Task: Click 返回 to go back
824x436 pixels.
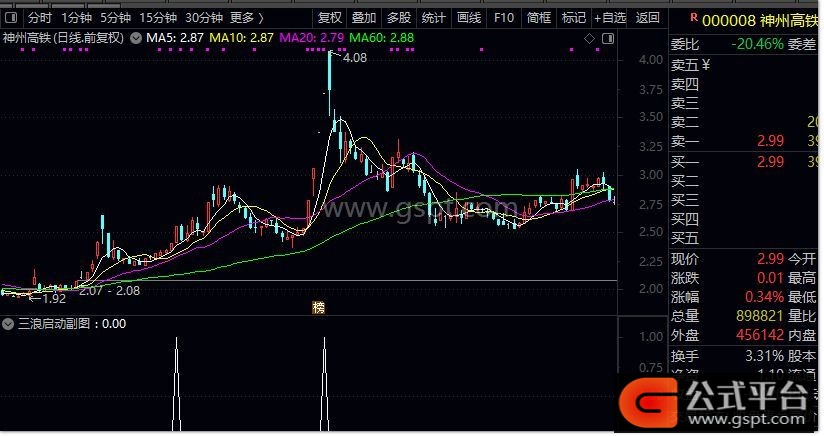Action: click(x=647, y=18)
